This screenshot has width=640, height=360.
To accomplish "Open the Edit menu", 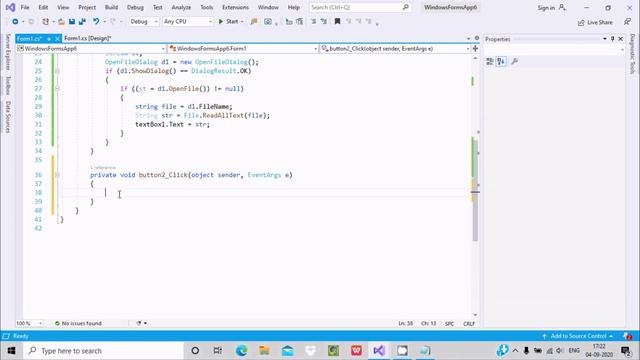I will pyautogui.click(x=43, y=7).
